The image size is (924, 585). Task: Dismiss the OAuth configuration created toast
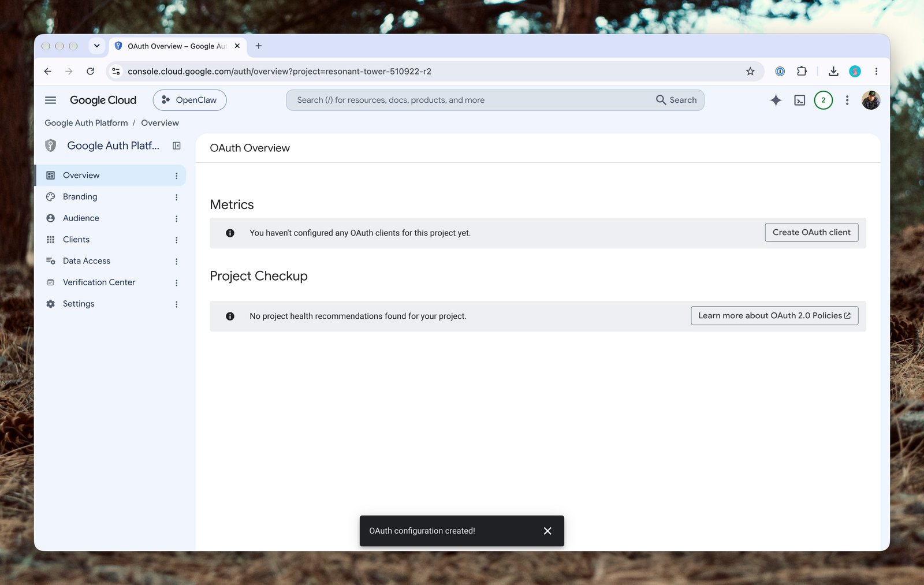click(x=547, y=531)
